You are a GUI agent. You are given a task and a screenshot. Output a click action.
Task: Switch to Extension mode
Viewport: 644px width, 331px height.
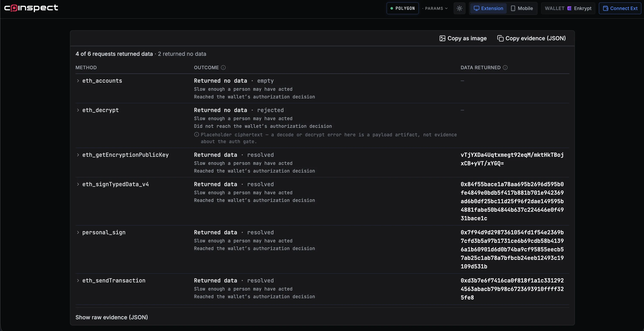click(488, 8)
